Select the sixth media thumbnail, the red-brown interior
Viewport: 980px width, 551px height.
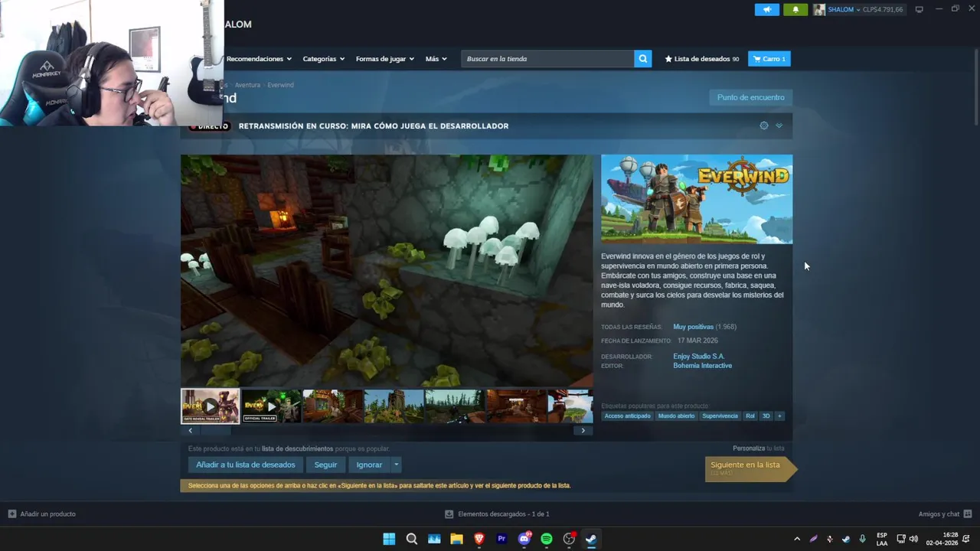(x=516, y=406)
